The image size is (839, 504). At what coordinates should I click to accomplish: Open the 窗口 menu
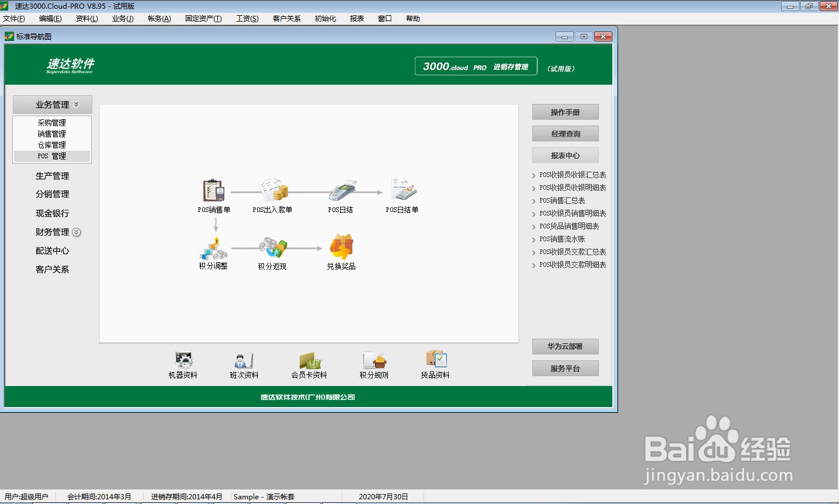click(x=385, y=19)
